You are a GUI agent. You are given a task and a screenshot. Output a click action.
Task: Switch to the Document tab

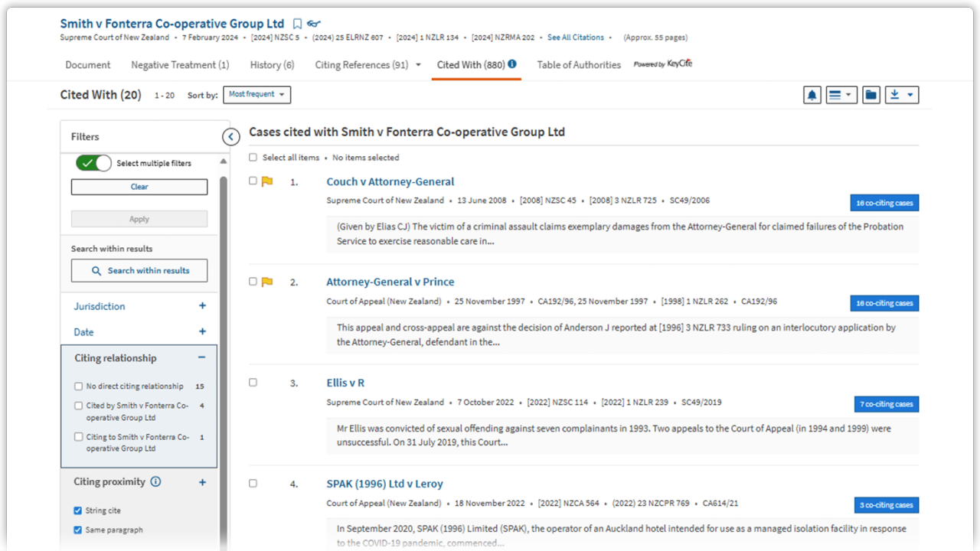88,65
